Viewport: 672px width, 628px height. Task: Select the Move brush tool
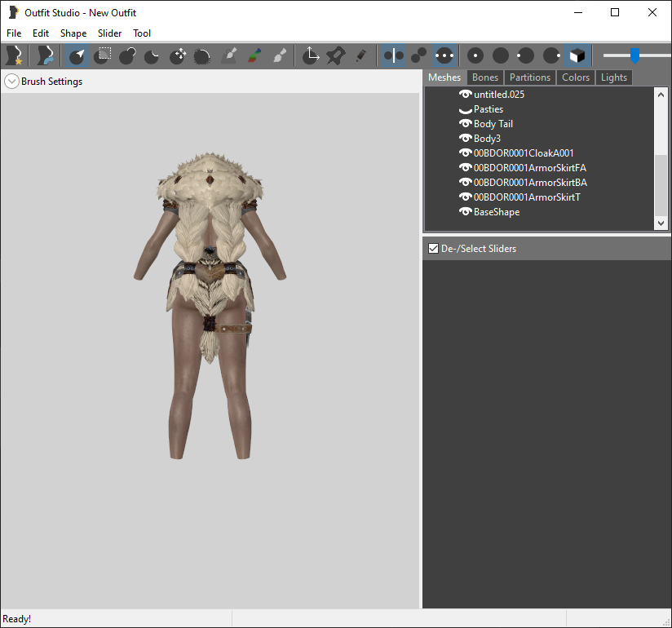pyautogui.click(x=178, y=55)
